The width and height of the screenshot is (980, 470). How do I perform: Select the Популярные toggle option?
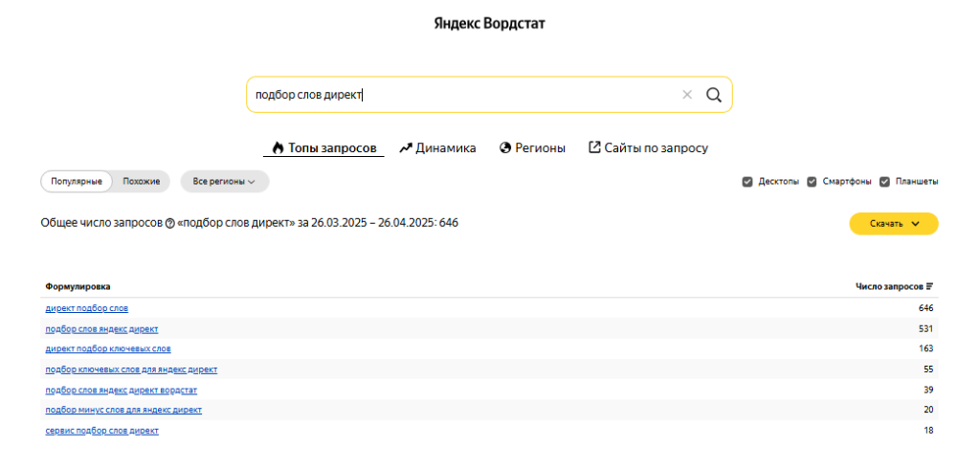pos(77,182)
